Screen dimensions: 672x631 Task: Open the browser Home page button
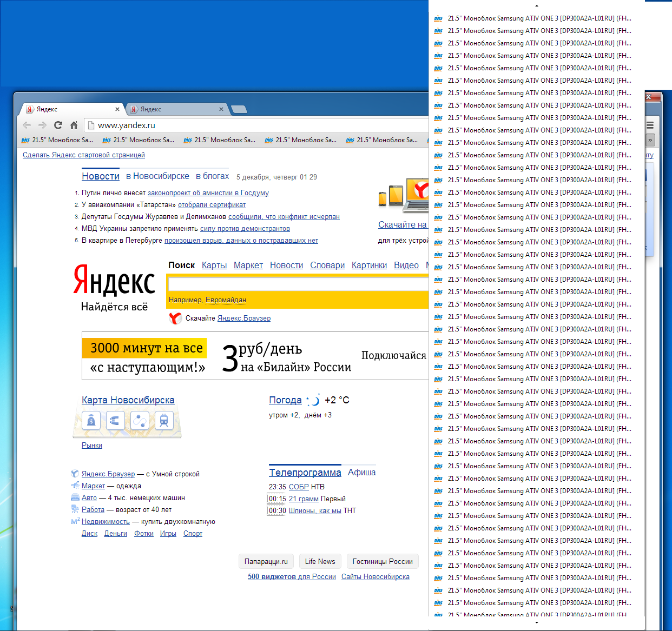pos(74,125)
